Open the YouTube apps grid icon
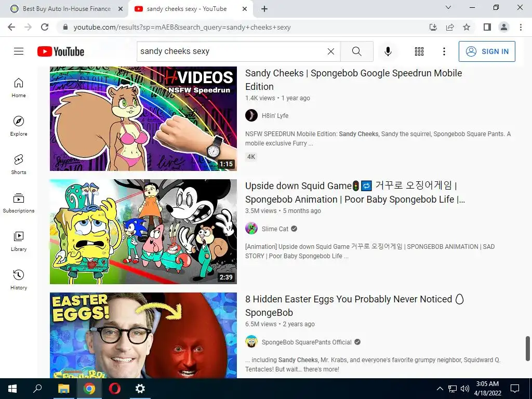 (419, 51)
